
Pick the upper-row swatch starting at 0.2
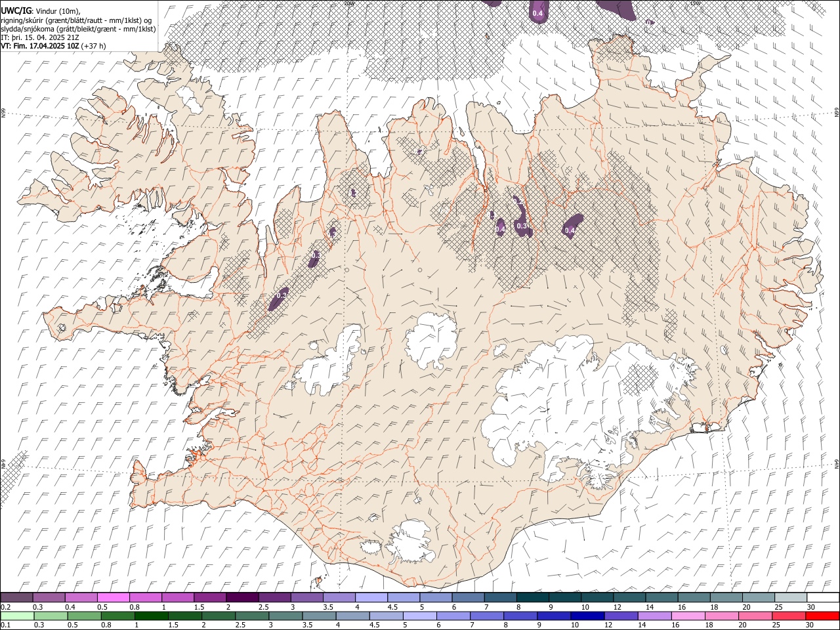click(16, 597)
